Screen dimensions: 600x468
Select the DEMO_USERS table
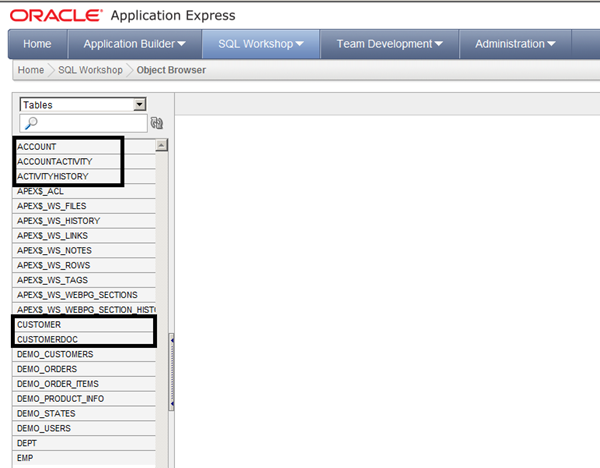84,428
